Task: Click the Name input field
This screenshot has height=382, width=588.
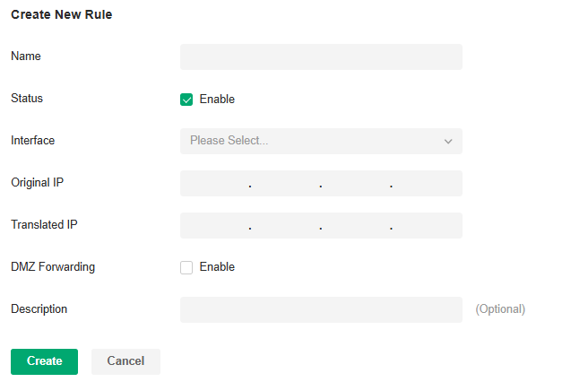Action: pyautogui.click(x=321, y=56)
